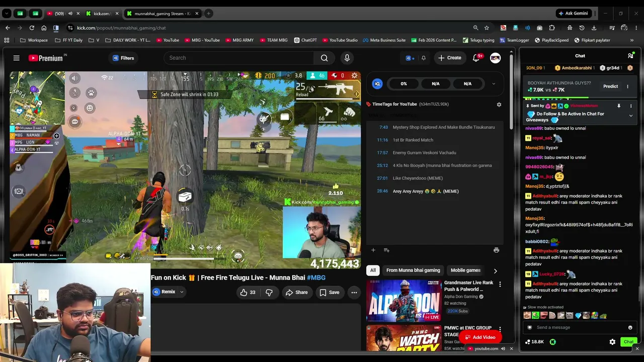Expand the Remix dropdown arrow
The width and height of the screenshot is (644, 362).
182,292
